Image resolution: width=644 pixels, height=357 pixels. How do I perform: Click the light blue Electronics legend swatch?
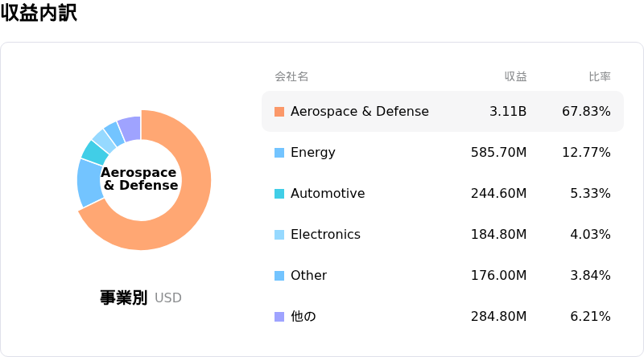[279, 235]
